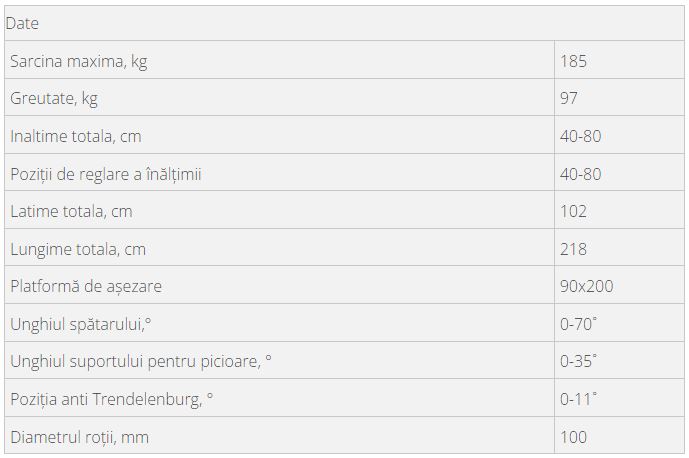Viewport: 689px width, 458px height.
Task: Click the 97 weight value
Action: click(x=569, y=98)
